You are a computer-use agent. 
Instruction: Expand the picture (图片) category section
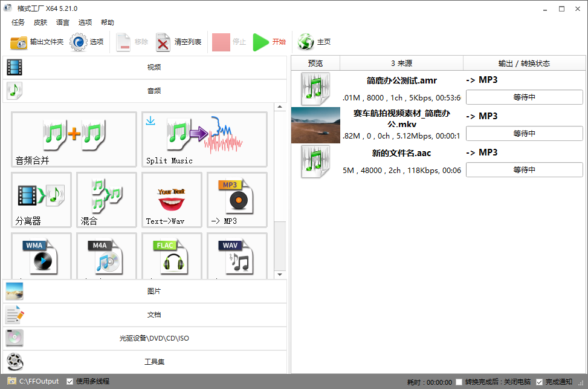click(145, 291)
